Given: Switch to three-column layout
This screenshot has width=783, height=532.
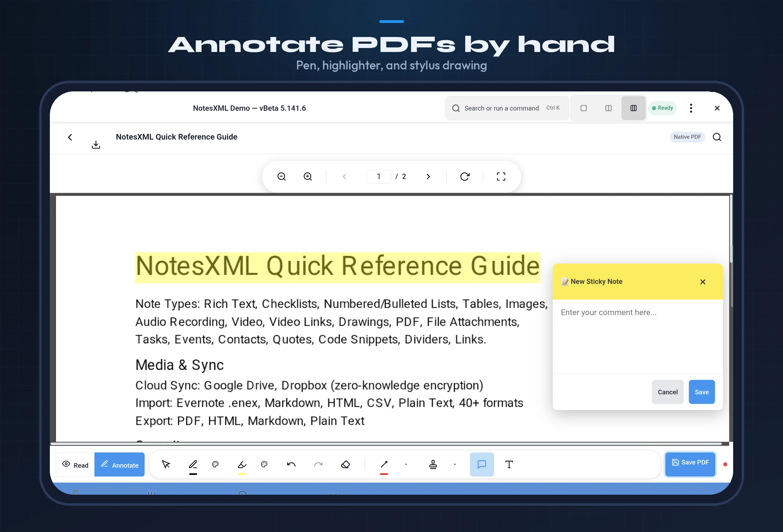Looking at the screenshot, I should 633,108.
